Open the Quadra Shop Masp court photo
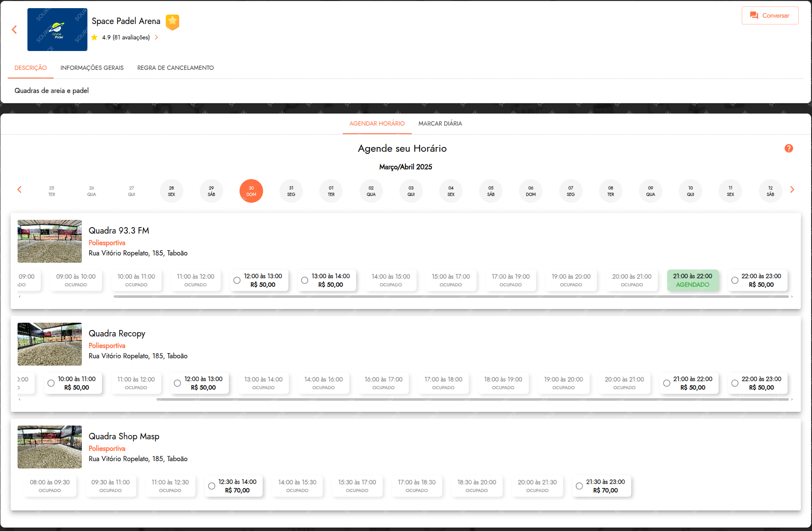 click(x=50, y=447)
